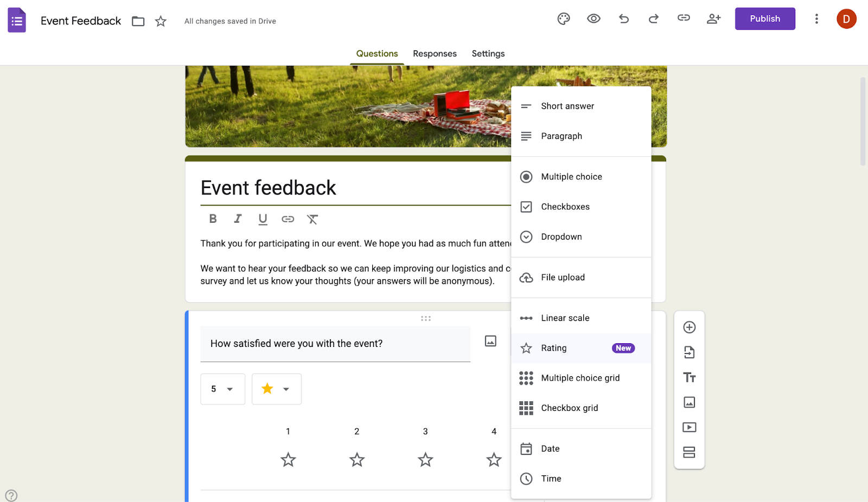868x502 pixels.
Task: Open the theme customization palette
Action: point(563,18)
